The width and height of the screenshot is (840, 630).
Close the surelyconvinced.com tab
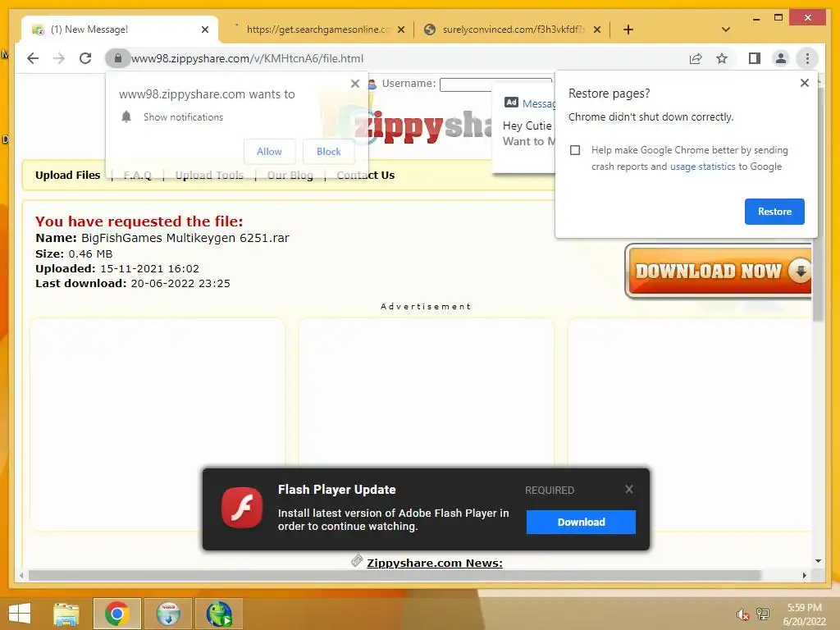click(x=597, y=30)
